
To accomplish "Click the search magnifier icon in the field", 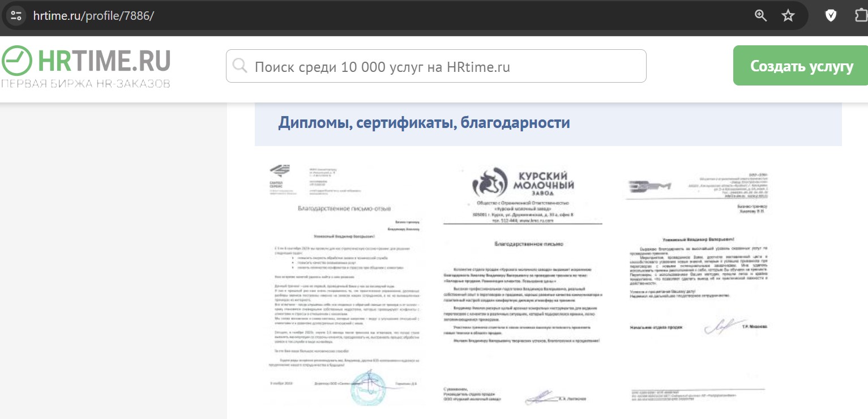I will click(x=240, y=66).
